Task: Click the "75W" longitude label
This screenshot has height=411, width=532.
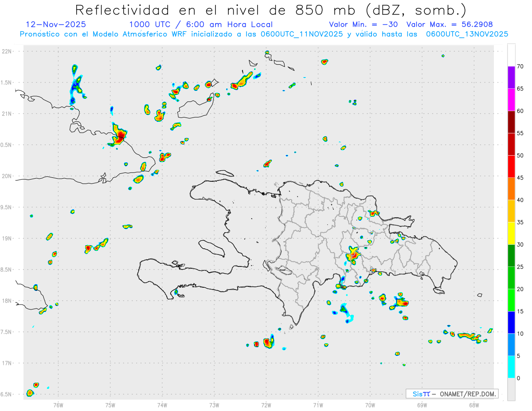Action: point(110,405)
